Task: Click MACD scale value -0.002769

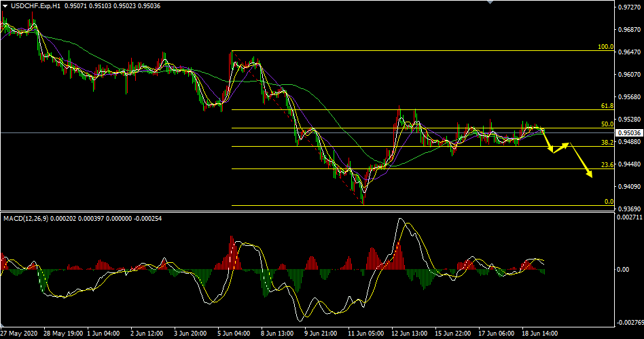Action: (630, 323)
